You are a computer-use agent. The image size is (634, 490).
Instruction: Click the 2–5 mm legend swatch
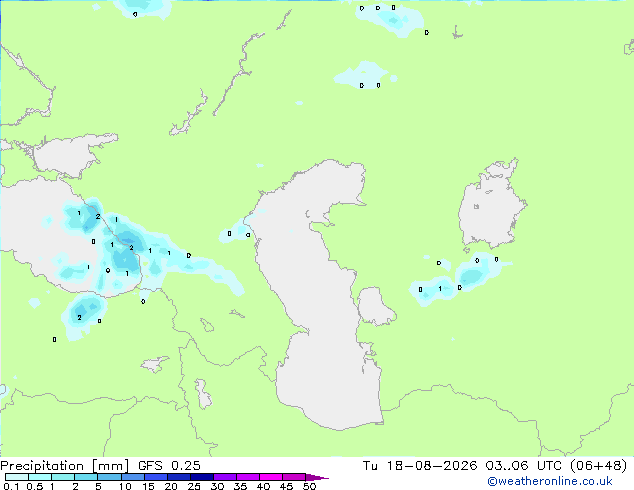click(86, 477)
